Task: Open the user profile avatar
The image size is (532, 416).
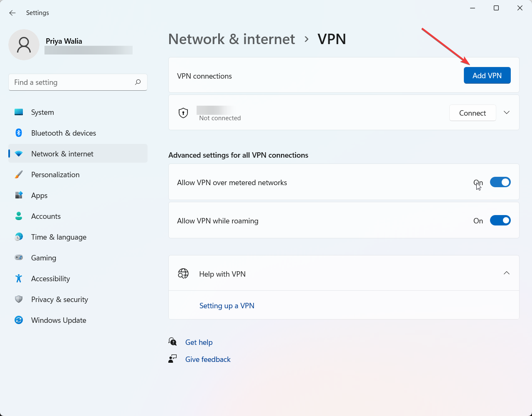Action: [x=24, y=45]
